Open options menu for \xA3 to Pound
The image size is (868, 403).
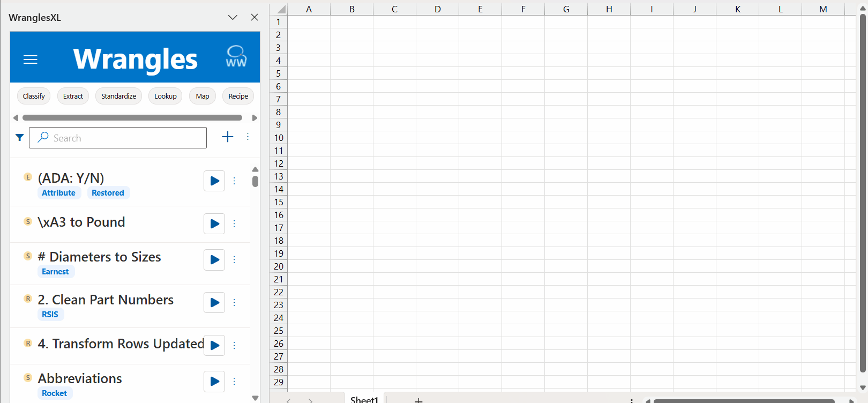coord(234,223)
